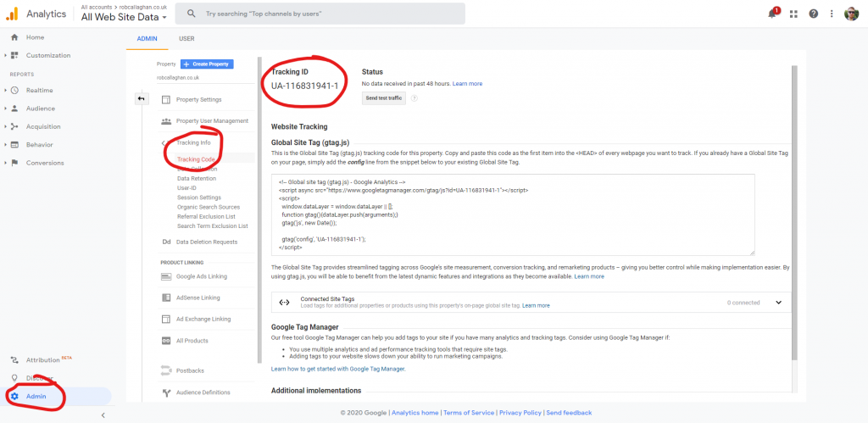Image resolution: width=868 pixels, height=423 pixels.
Task: Open the notifications bell
Action: click(772, 14)
